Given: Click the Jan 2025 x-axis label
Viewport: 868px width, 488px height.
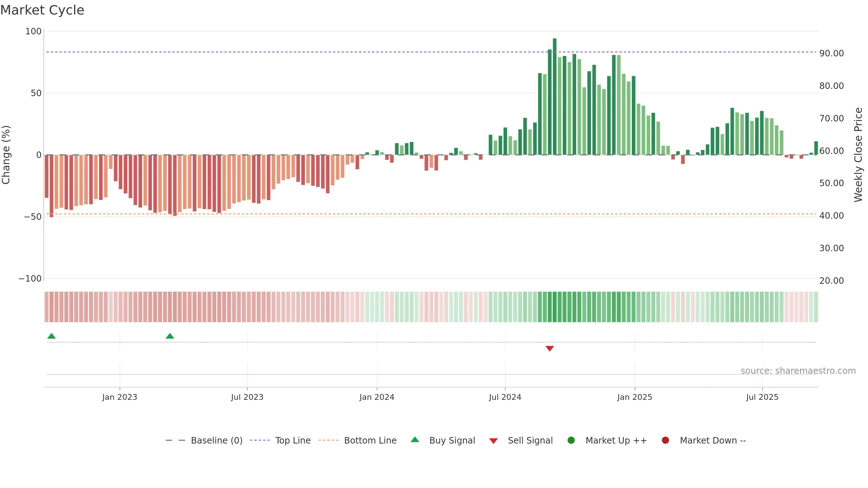Looking at the screenshot, I should pyautogui.click(x=635, y=397).
